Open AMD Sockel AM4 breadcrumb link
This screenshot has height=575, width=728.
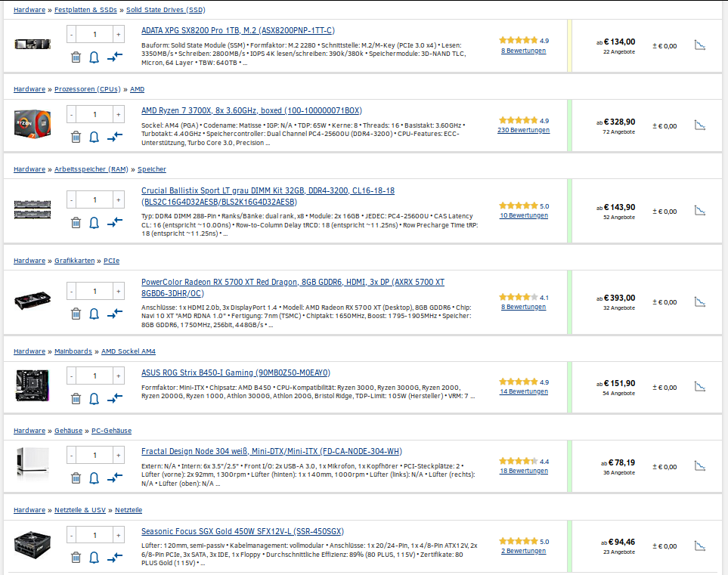129,351
